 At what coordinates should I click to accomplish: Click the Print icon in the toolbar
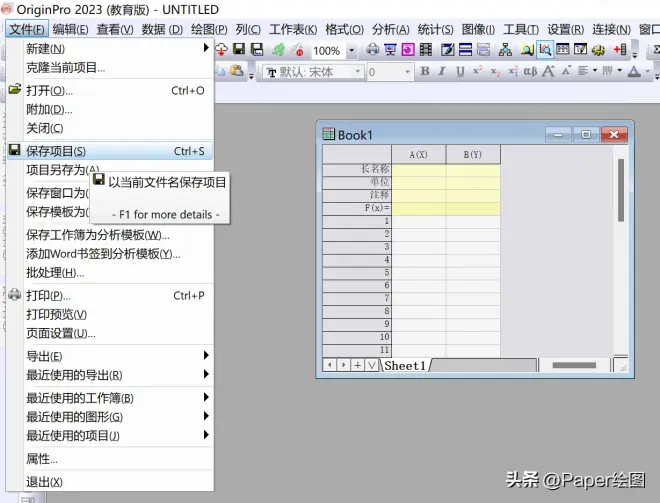372,50
